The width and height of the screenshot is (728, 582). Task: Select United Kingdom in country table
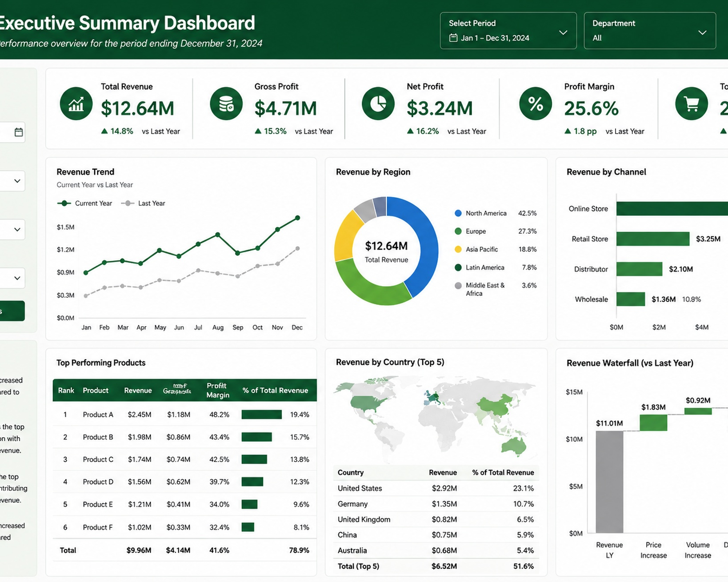(x=364, y=519)
